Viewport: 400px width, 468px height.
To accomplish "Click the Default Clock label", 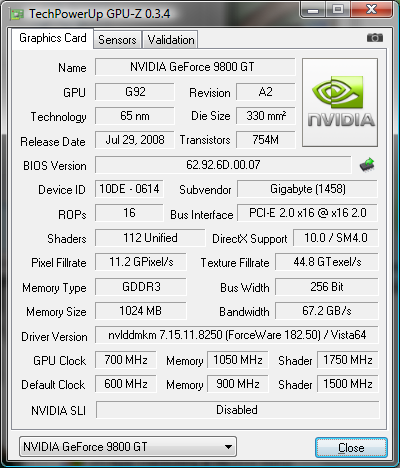I will click(53, 385).
